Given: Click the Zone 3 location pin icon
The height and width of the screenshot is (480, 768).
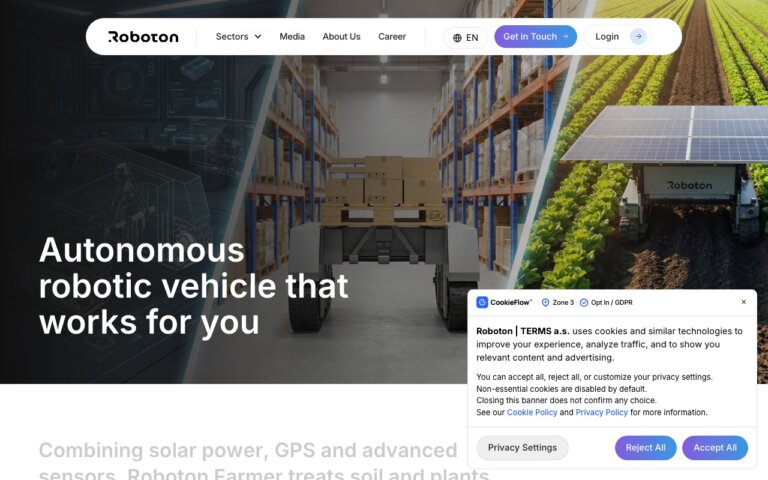Looking at the screenshot, I should (x=545, y=303).
